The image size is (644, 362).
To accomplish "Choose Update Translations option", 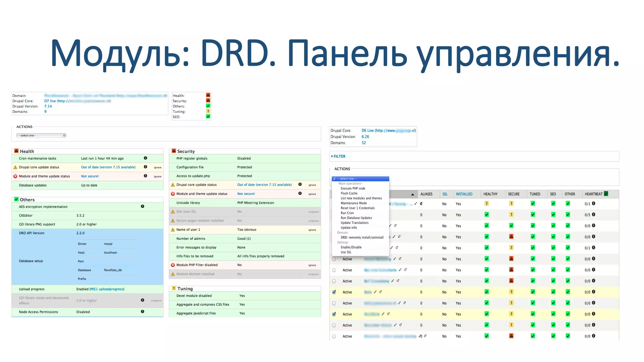I will (x=354, y=222).
